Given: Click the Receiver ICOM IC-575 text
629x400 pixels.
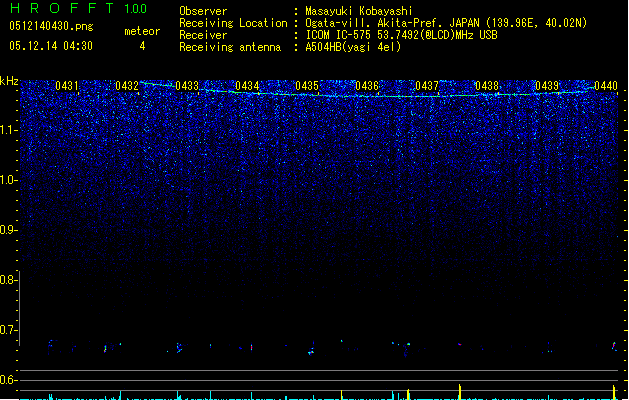Looking at the screenshot, I should [402, 35].
